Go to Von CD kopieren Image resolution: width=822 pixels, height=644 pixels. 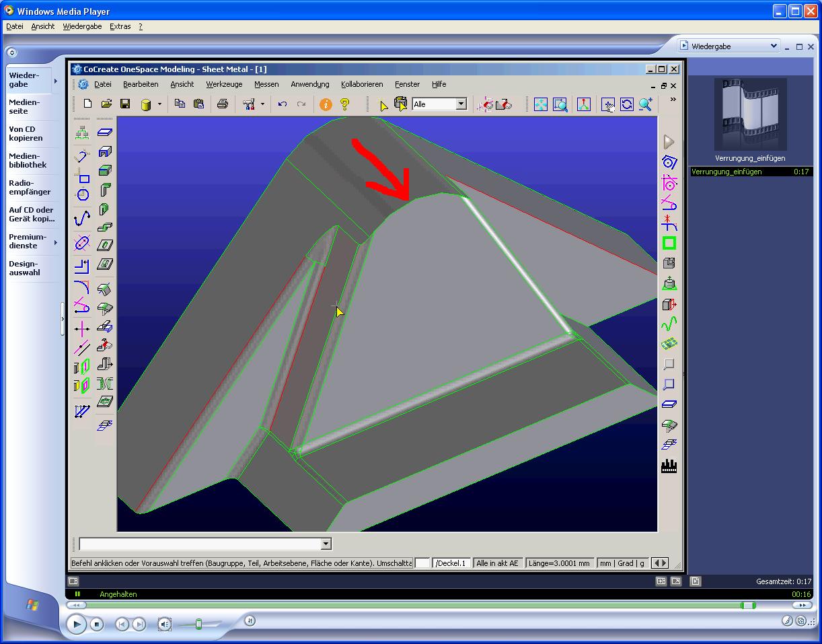tap(26, 133)
